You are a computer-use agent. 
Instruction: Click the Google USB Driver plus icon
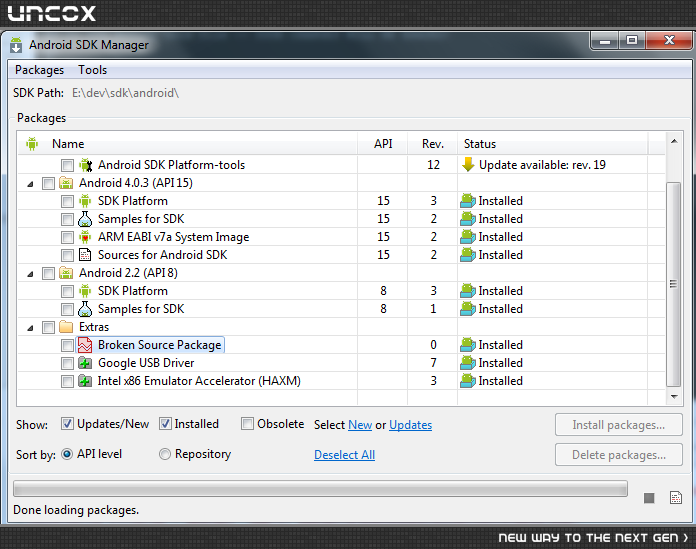point(85,363)
